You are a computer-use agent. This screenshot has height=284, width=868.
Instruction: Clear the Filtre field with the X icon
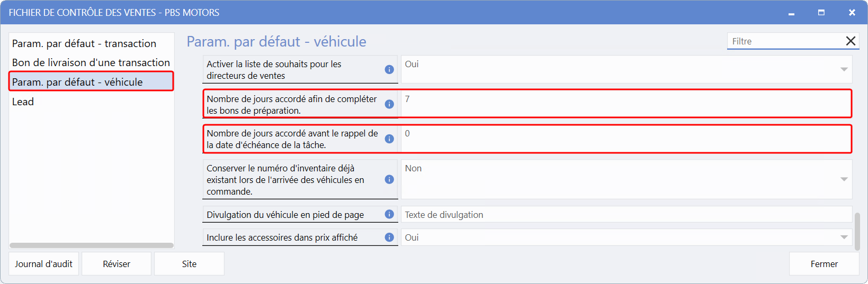851,41
